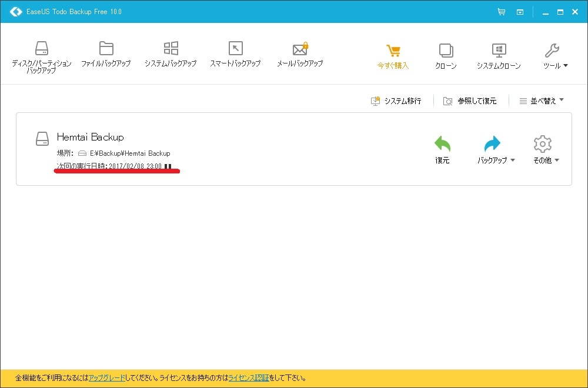This screenshot has width=588, height=388.
Task: Restore Hemtai Backup with green arrow (復元)
Action: tap(442, 149)
